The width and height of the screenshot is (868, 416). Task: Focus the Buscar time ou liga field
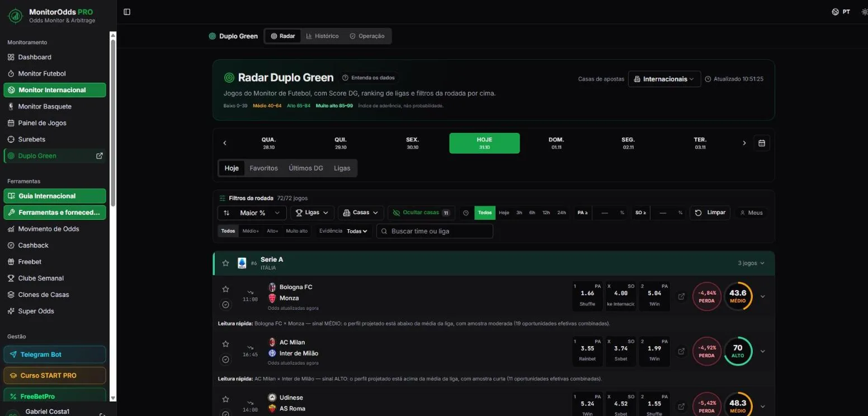(435, 231)
